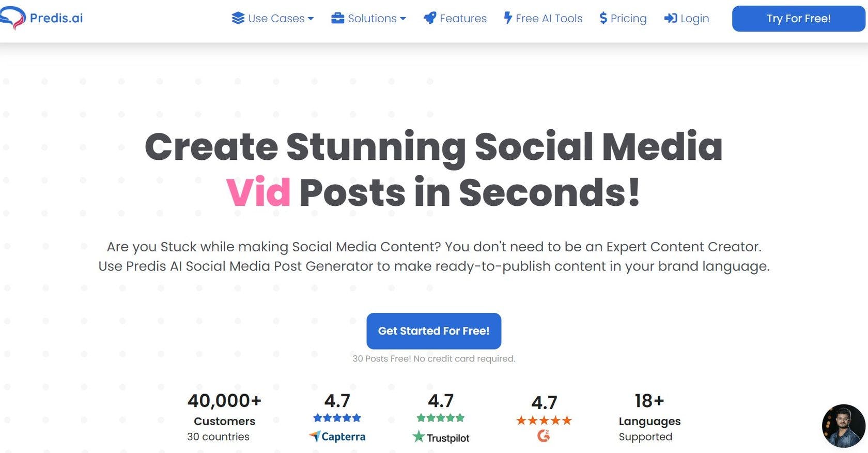Image resolution: width=868 pixels, height=453 pixels.
Task: Click the Features rocket icon
Action: pos(430,19)
